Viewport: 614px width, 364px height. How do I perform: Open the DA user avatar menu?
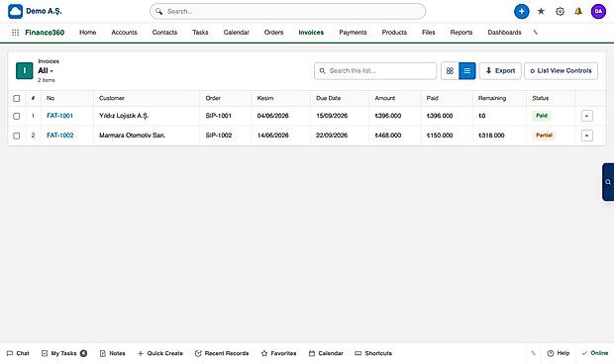(598, 11)
